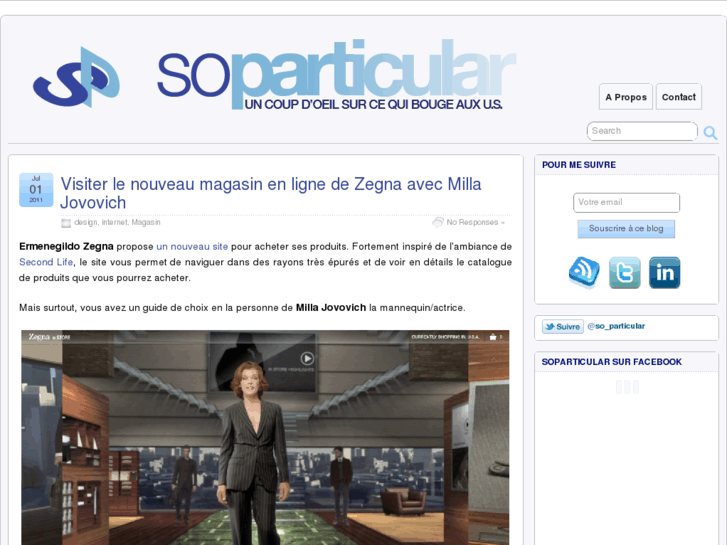The image size is (727, 545).
Task: Open the @so_particular Twitter link
Action: coord(616,326)
